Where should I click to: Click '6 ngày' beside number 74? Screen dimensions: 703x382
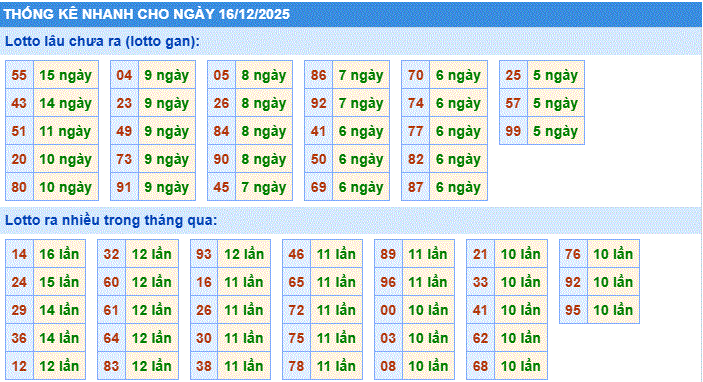pyautogui.click(x=458, y=103)
